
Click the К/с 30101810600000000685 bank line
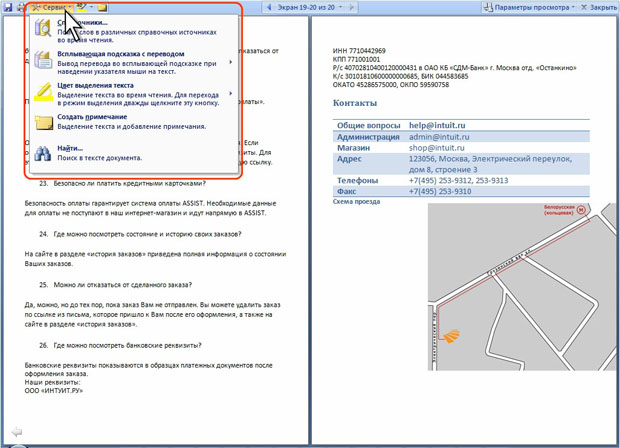click(401, 76)
